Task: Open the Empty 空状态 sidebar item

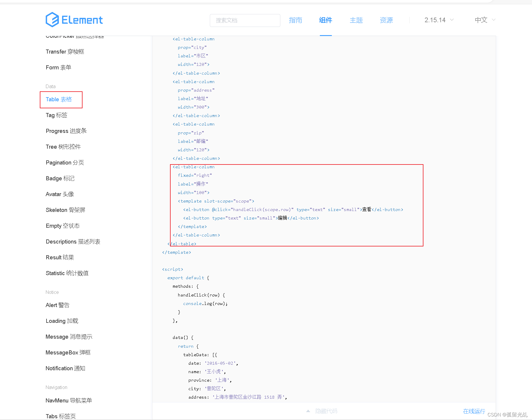Action: (x=63, y=226)
